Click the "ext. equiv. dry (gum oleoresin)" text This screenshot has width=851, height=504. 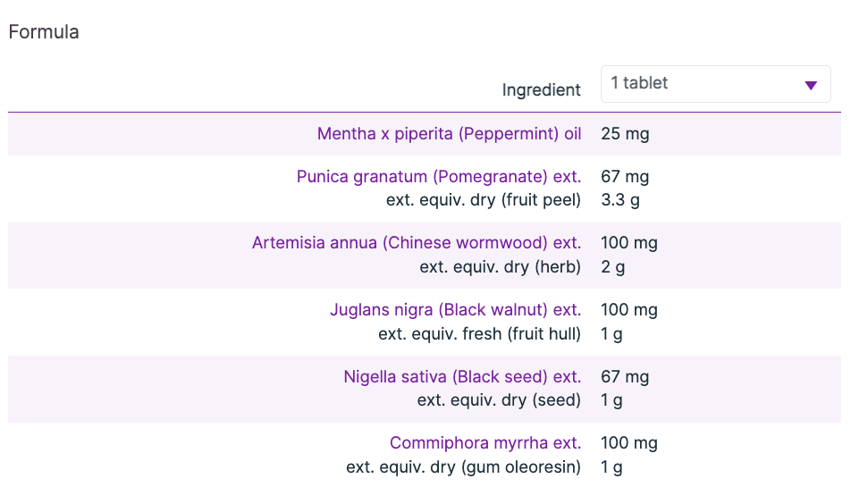coord(463,466)
